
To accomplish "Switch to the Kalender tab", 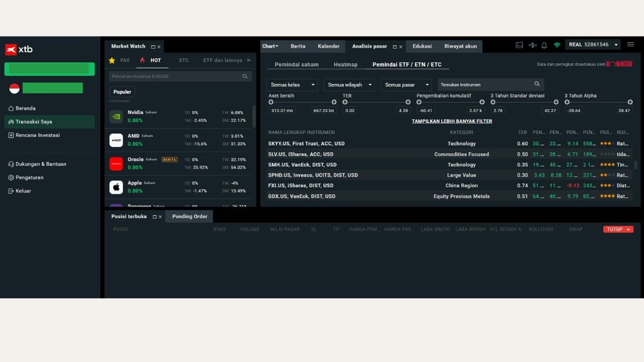I will coord(328,46).
